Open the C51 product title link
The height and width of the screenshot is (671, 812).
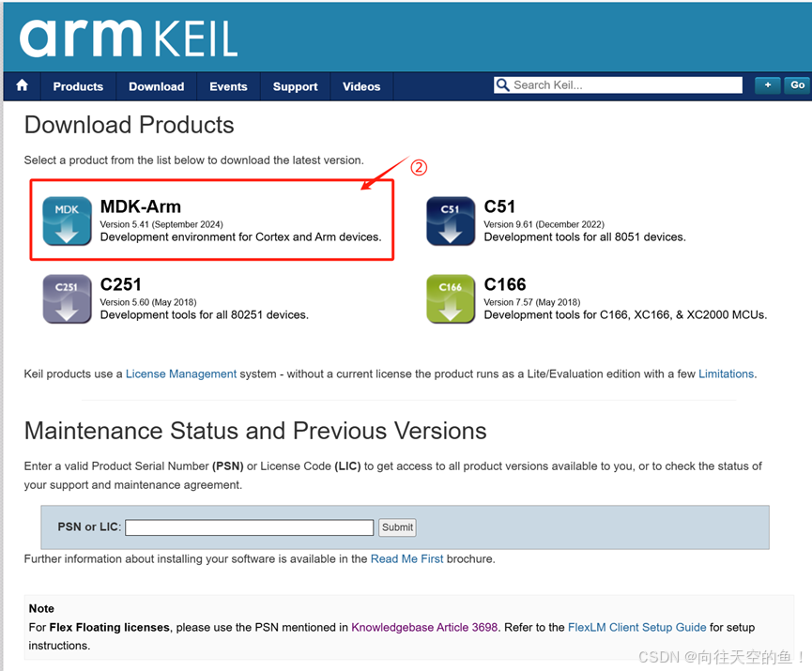pos(499,206)
